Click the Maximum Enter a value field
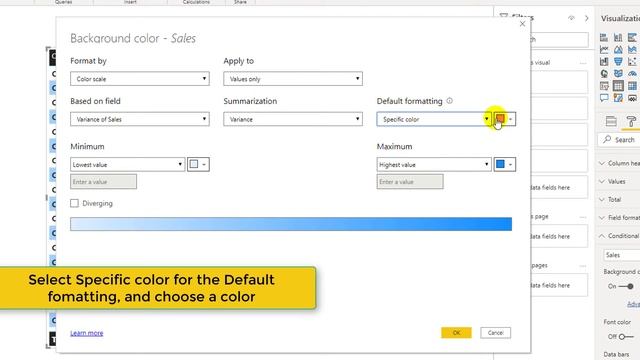 (x=410, y=182)
